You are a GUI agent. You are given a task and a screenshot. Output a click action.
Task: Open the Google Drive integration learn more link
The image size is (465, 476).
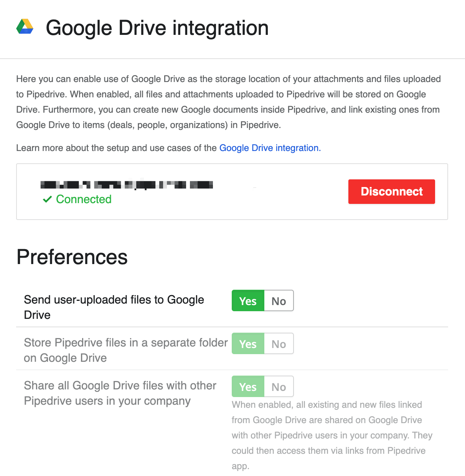270,148
